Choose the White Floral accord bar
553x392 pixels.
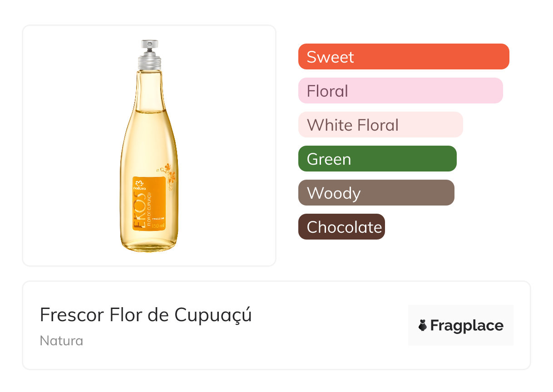380,125
